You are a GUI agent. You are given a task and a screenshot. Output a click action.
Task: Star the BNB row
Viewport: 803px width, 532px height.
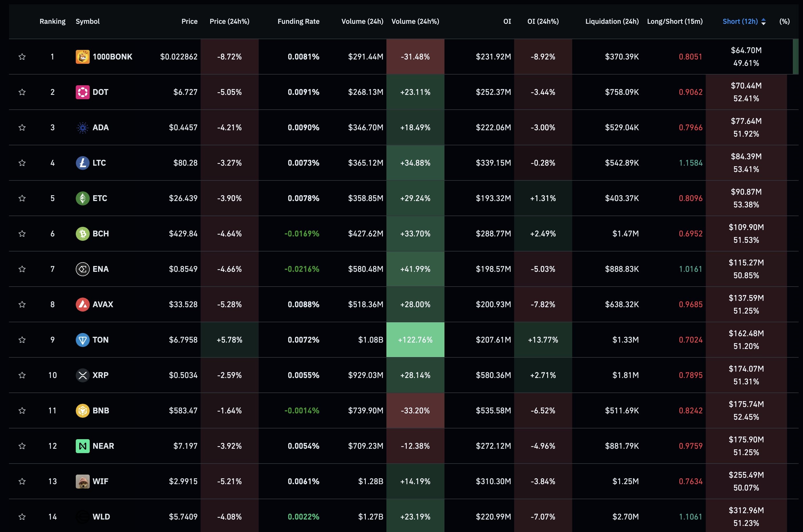coord(22,410)
